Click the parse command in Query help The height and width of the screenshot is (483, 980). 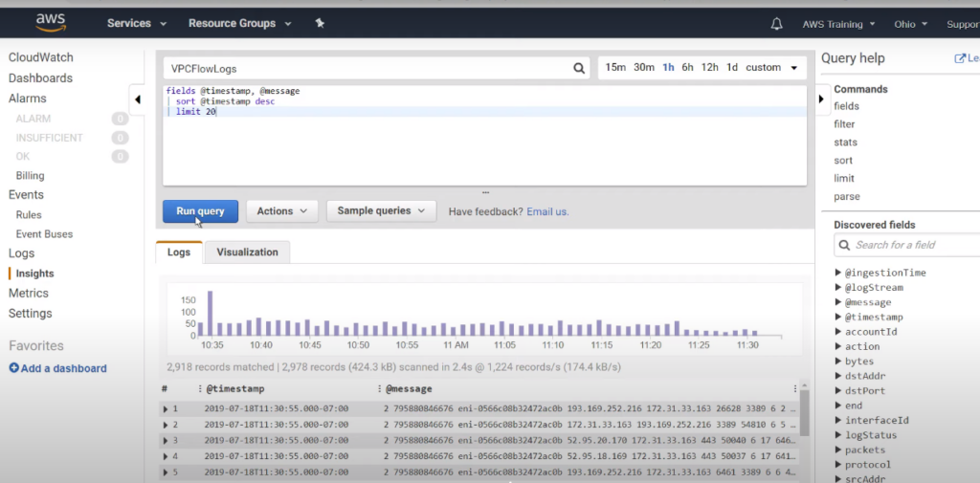(x=847, y=197)
